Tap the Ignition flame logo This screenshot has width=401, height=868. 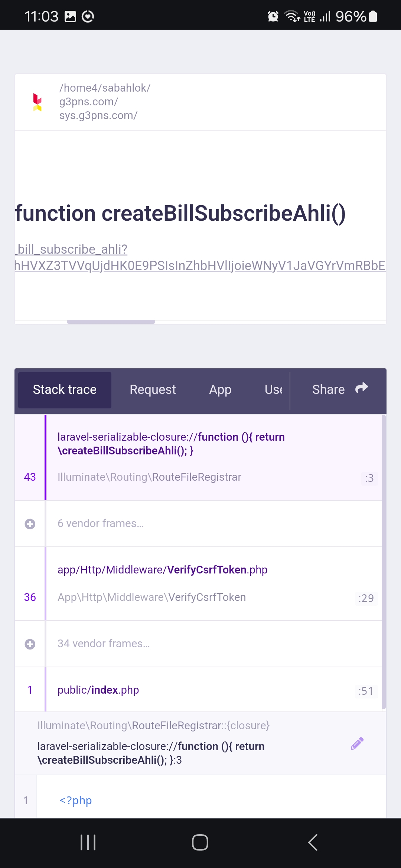click(x=38, y=102)
